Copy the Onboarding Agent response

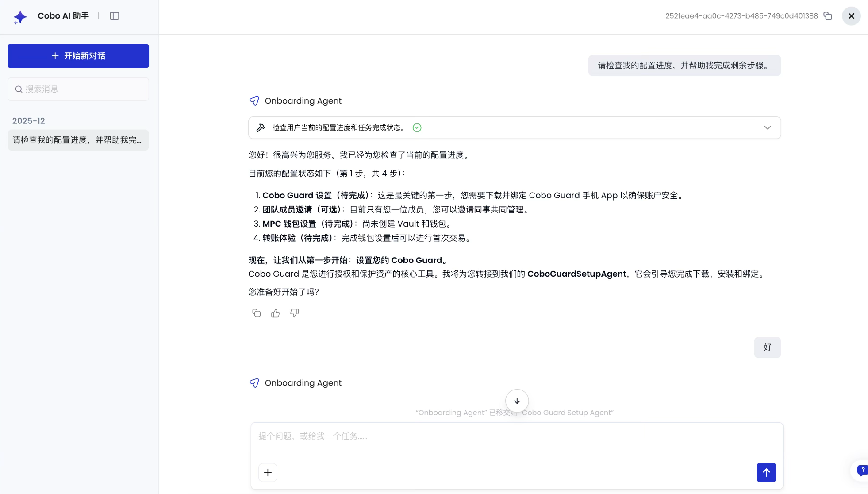click(257, 313)
